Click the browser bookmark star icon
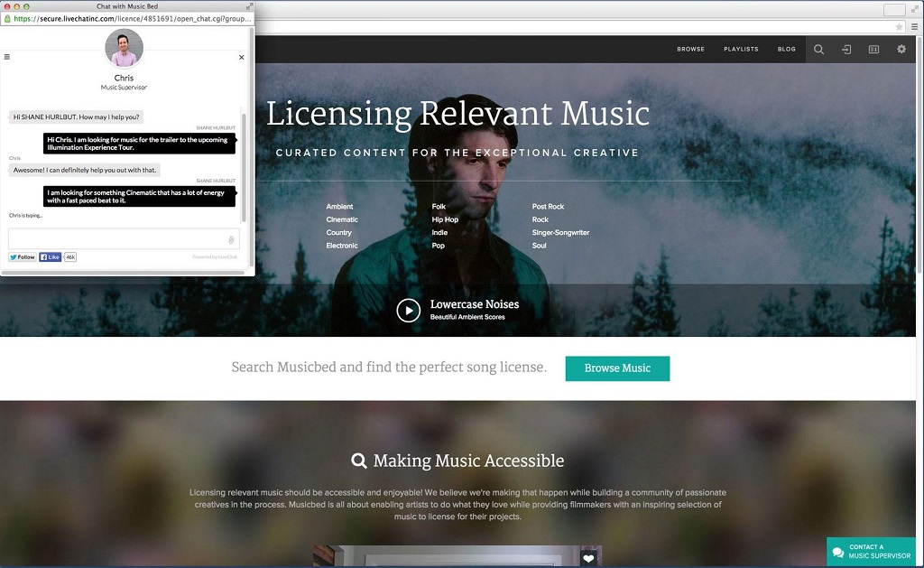Image resolution: width=924 pixels, height=568 pixels. [900, 26]
